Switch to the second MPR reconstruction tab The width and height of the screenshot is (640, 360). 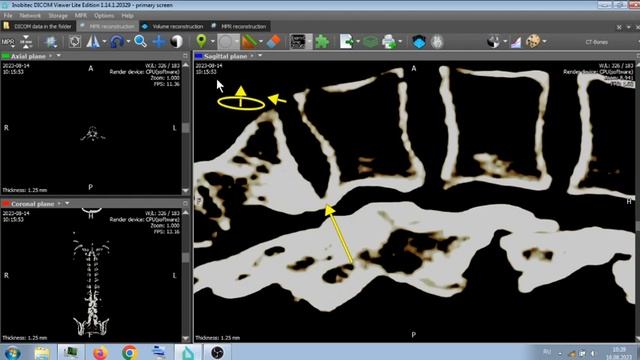point(239,26)
